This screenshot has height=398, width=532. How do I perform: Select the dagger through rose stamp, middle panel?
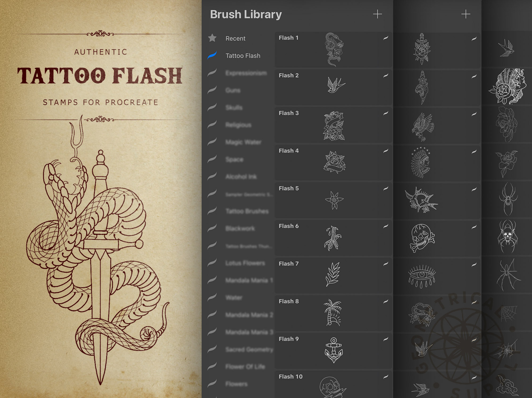pos(422,49)
